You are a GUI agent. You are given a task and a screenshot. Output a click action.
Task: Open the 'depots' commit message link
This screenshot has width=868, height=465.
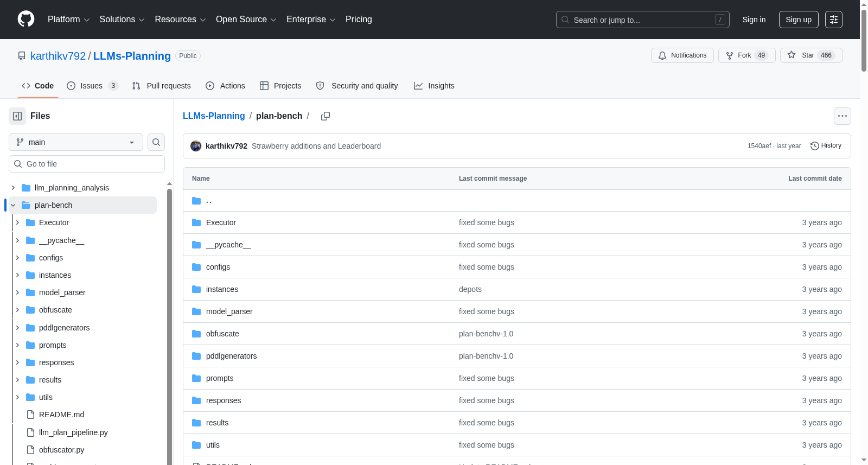pyautogui.click(x=470, y=289)
